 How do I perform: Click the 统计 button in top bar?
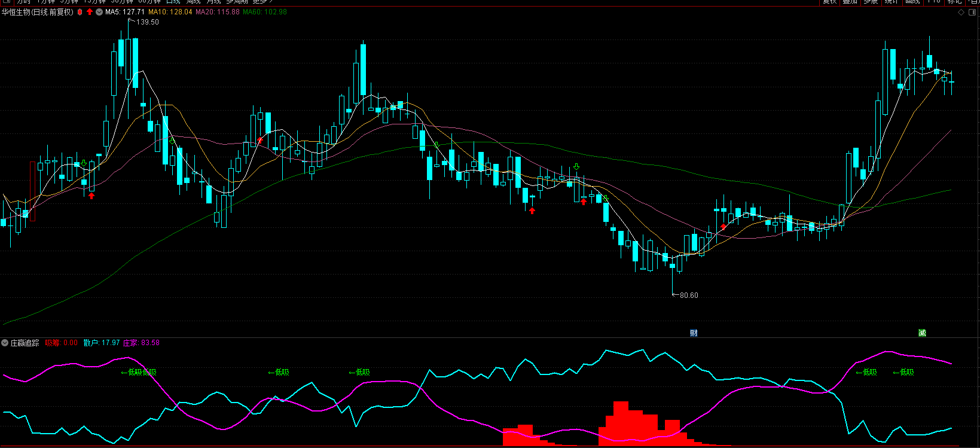pos(892,2)
